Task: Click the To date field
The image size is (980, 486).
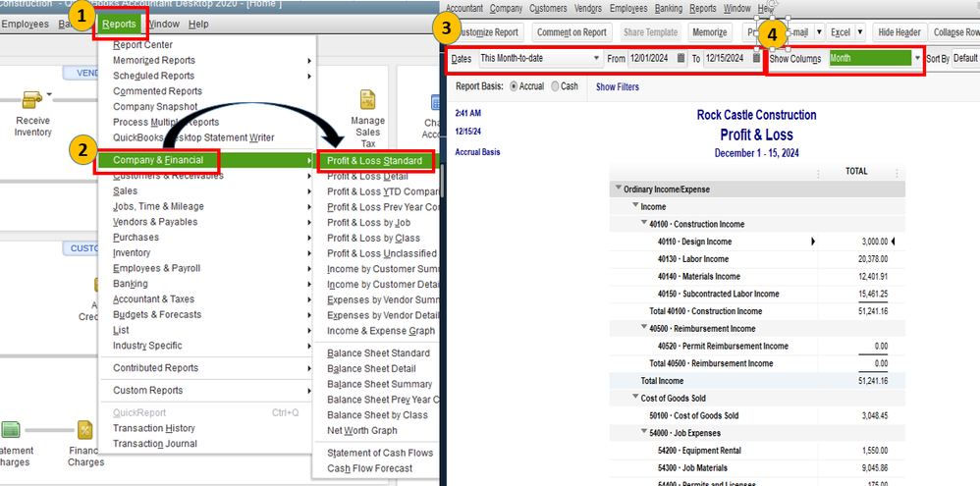Action: click(725, 58)
